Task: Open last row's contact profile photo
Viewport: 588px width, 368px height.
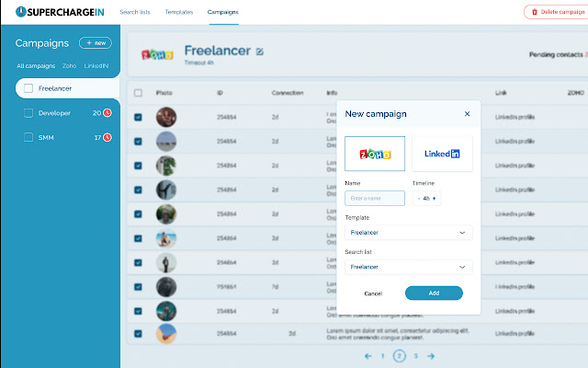Action: pos(166,333)
